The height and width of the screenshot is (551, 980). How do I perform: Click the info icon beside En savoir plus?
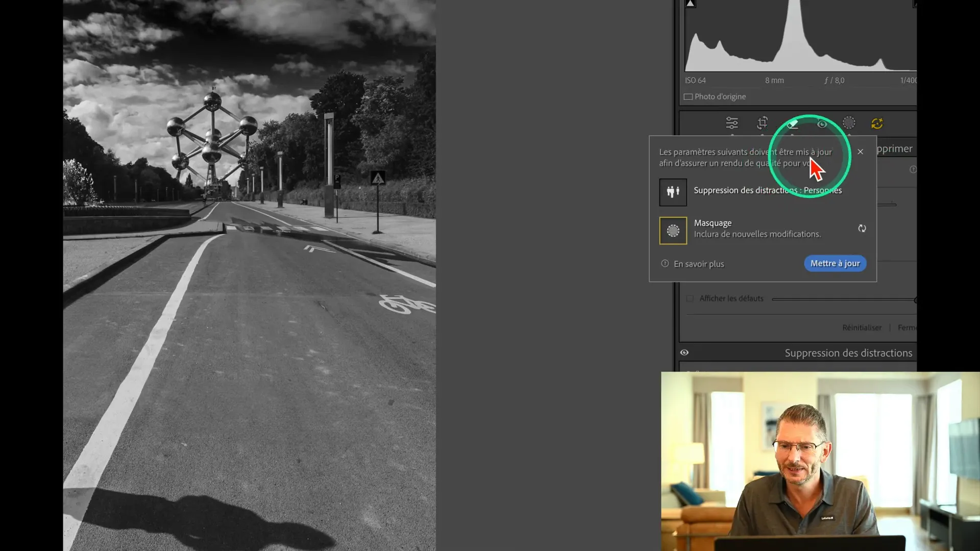pyautogui.click(x=665, y=263)
